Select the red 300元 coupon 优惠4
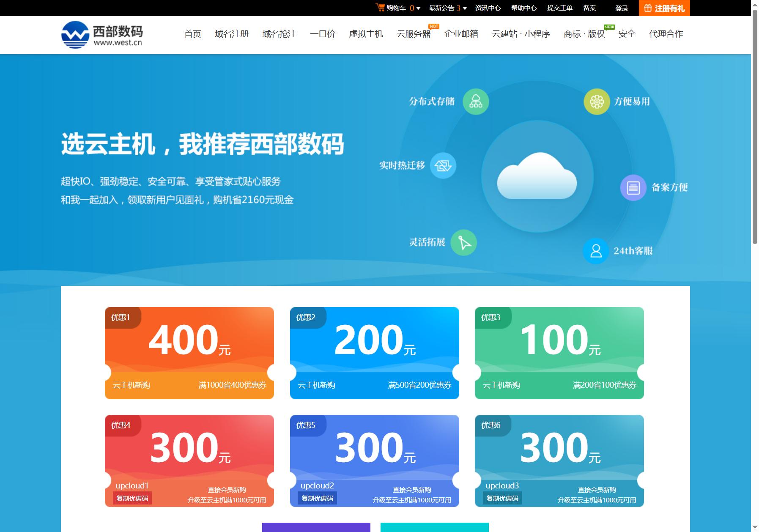 coord(189,461)
